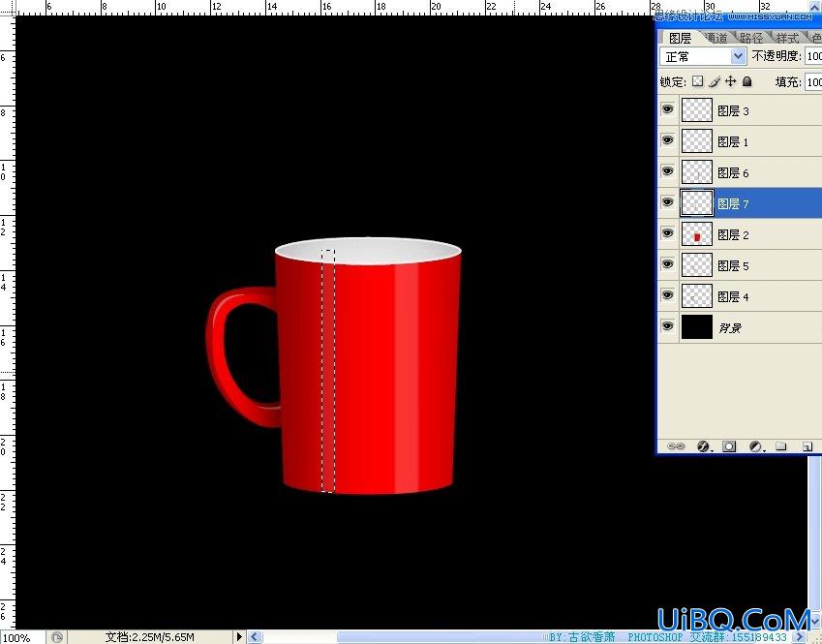Click the horizontal scrollbar left arrow
822x644 pixels.
pos(255,636)
